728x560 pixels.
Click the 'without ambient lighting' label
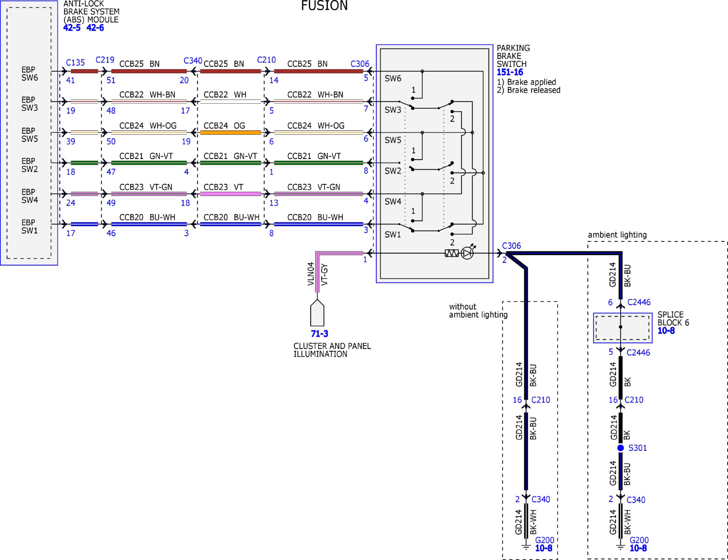pos(478,311)
